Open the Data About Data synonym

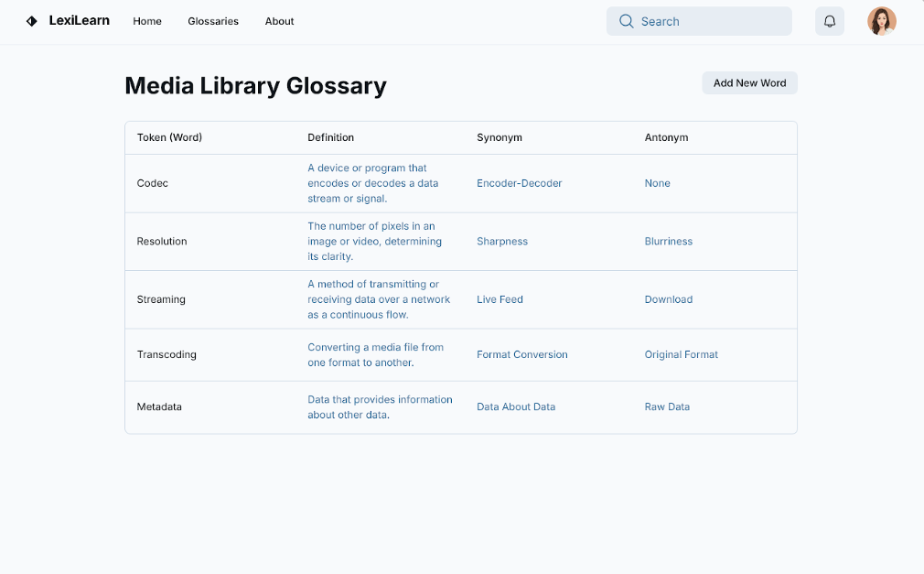pyautogui.click(x=515, y=406)
